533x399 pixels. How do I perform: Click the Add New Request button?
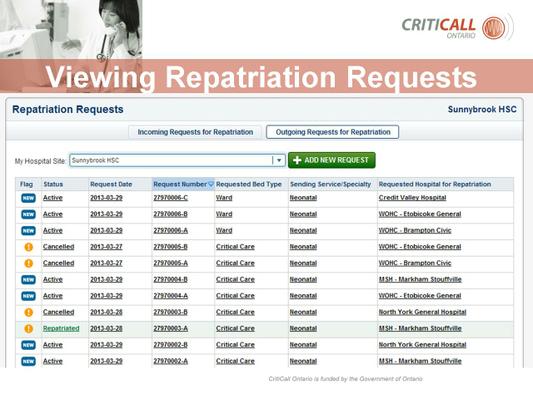(x=331, y=160)
